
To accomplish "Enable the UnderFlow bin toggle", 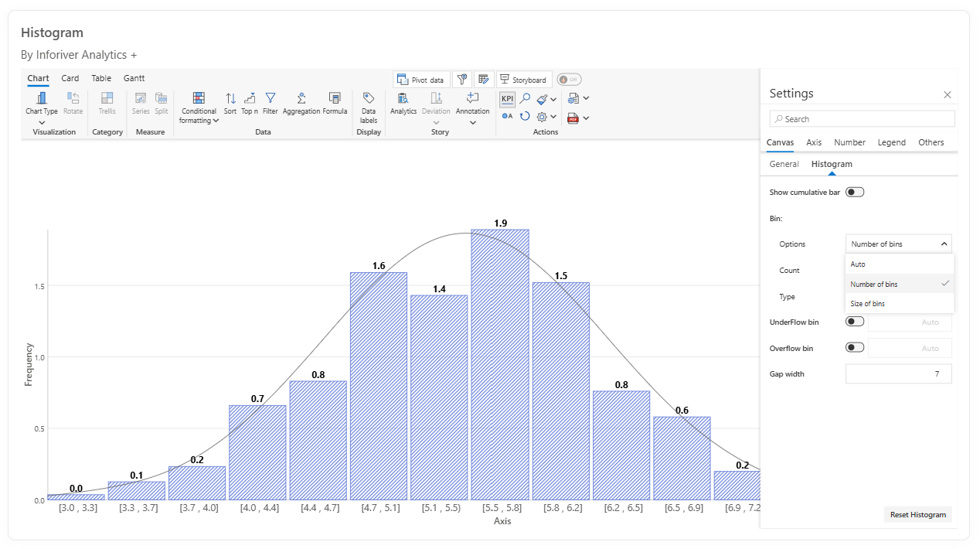I will pos(855,322).
